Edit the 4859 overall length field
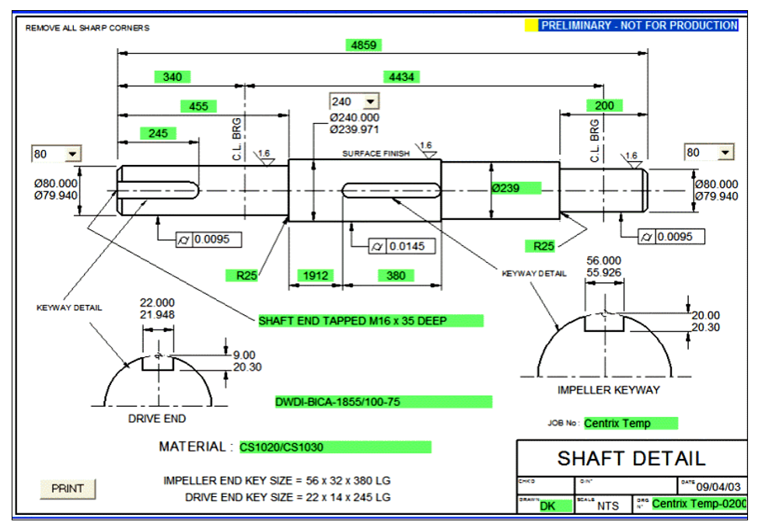The height and width of the screenshot is (532, 762). [363, 45]
